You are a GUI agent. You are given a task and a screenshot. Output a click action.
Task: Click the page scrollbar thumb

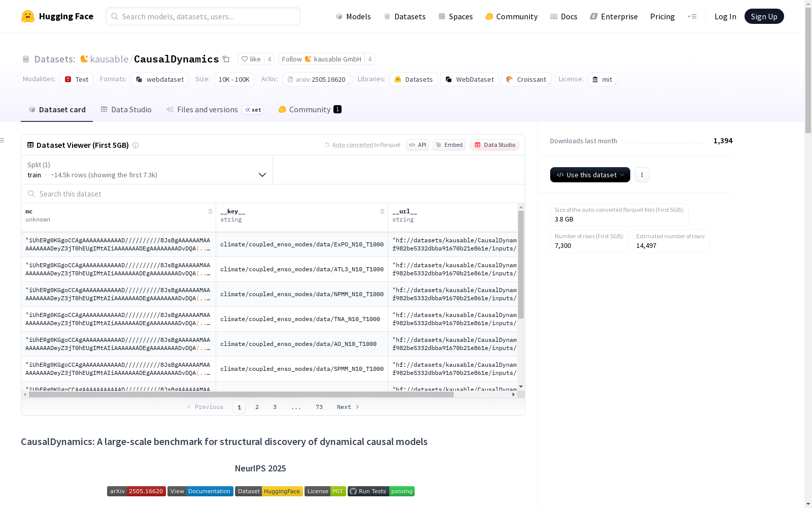808,71
